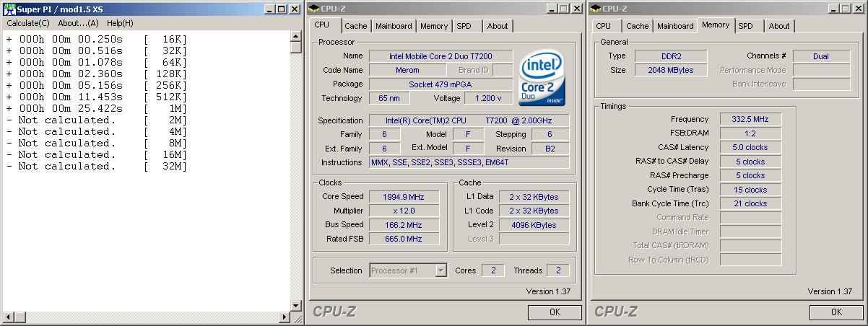Click the Intel Core 2 Duo logo
This screenshot has width=868, height=326.
click(x=542, y=77)
